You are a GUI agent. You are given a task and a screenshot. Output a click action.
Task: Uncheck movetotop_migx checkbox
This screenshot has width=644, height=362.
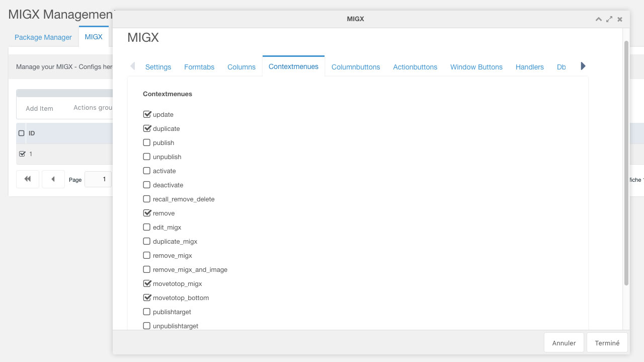pyautogui.click(x=147, y=283)
